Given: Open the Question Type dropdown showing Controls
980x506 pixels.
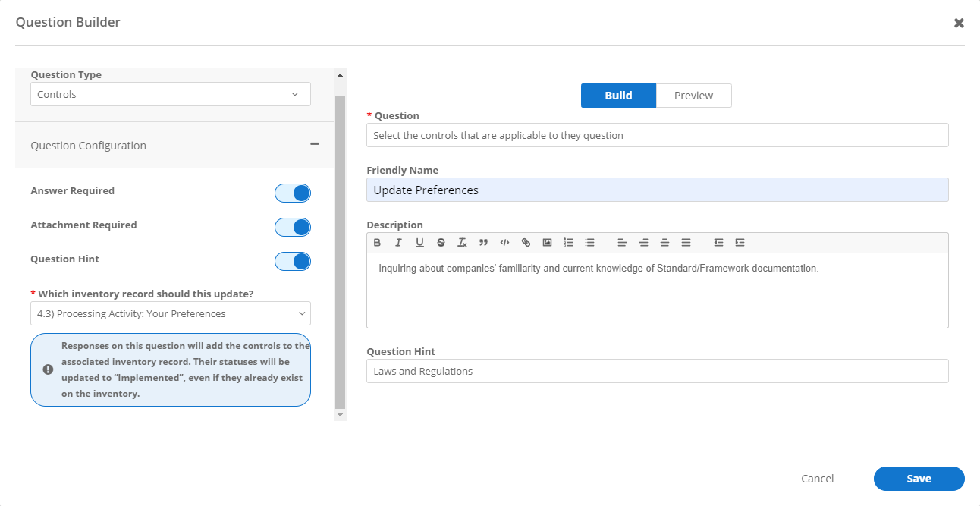Looking at the screenshot, I should [x=170, y=94].
